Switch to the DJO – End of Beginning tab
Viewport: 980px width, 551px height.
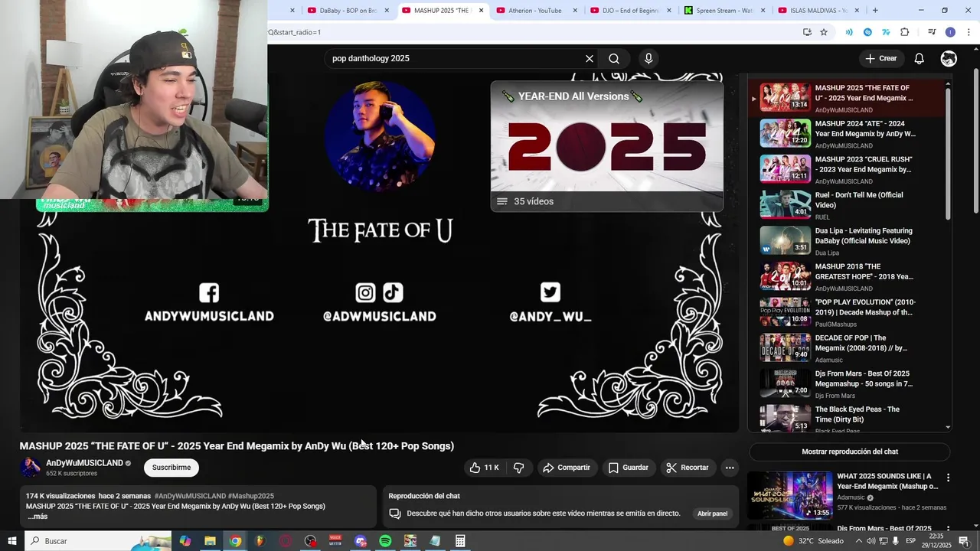630,11
